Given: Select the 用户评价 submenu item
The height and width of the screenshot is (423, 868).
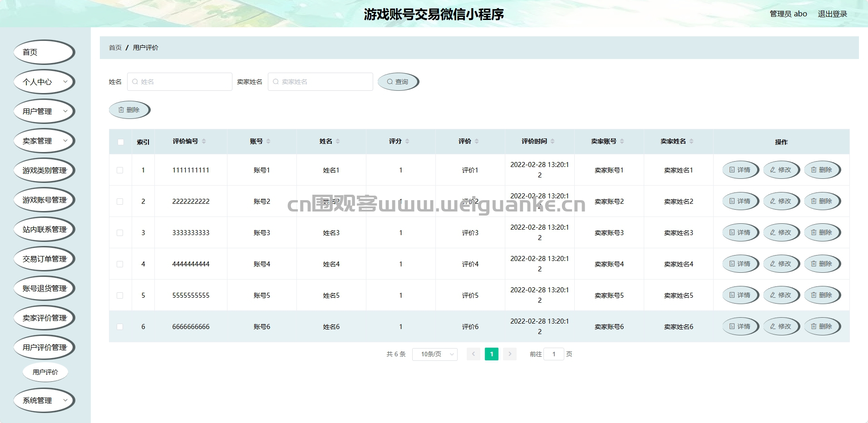Looking at the screenshot, I should 45,372.
